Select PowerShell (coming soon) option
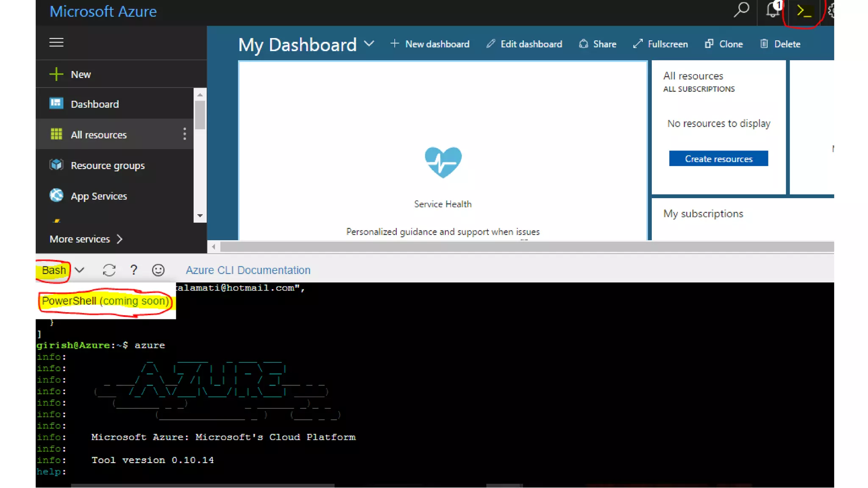This screenshot has height=488, width=868. pyautogui.click(x=105, y=301)
